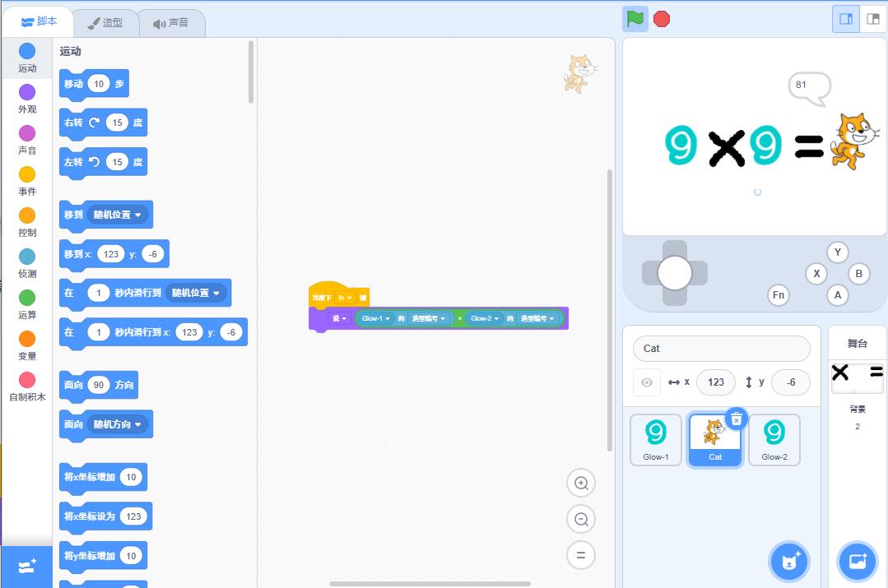
Task: Open the fn key dropdown in hat block
Action: click(x=344, y=298)
